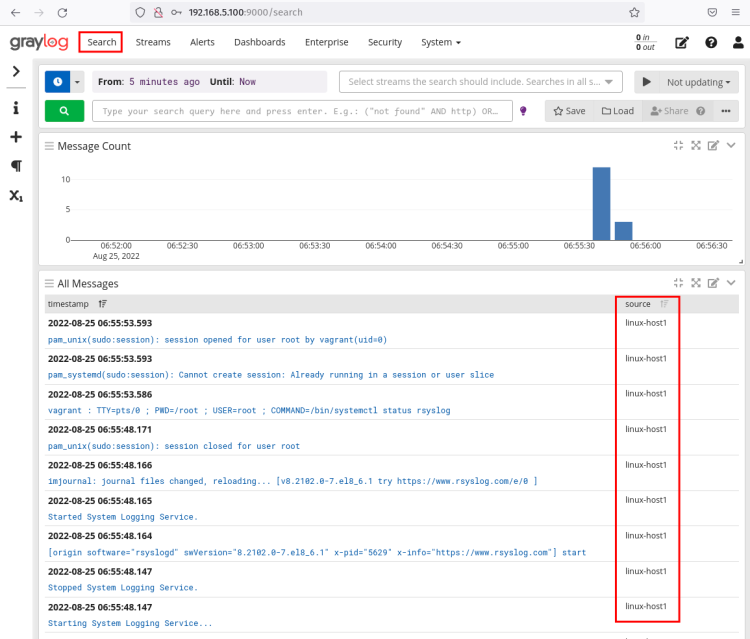750x639 pixels.
Task: Open the time range presets caret dropdown
Action: [77, 82]
